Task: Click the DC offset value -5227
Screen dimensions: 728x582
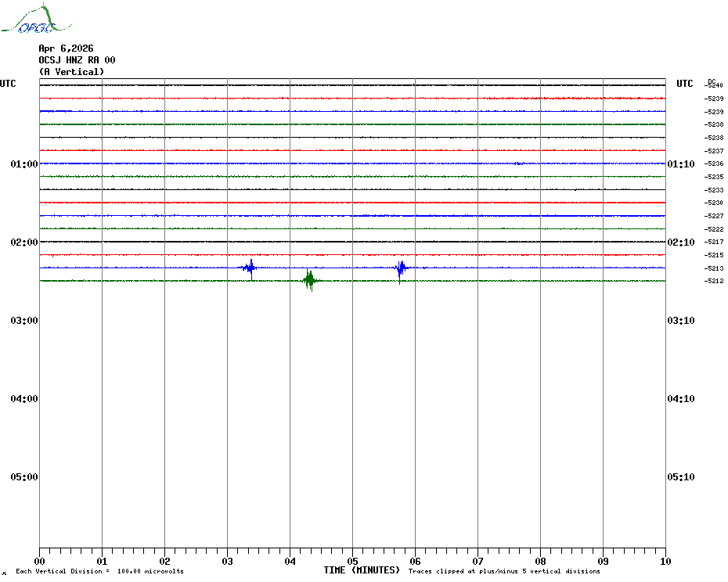Action: [714, 216]
